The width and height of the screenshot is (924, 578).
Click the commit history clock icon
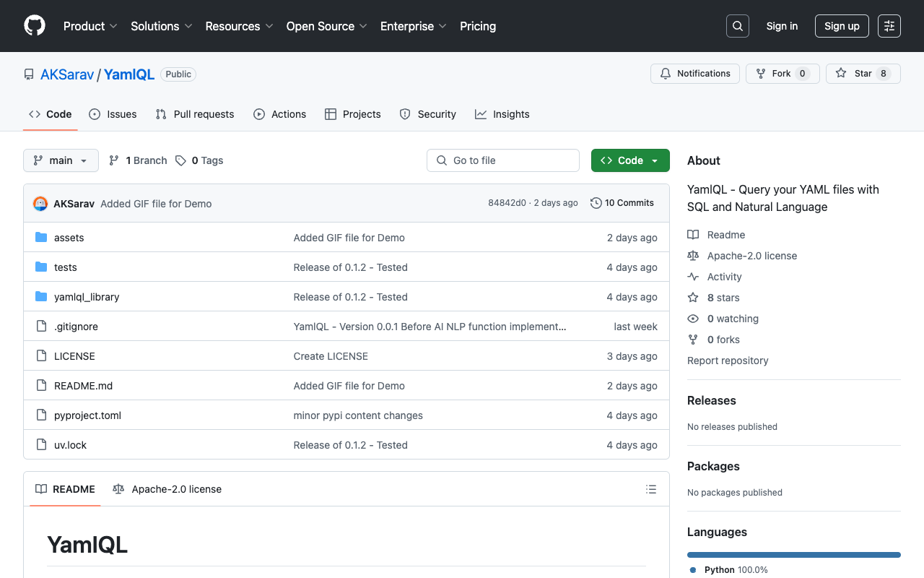[x=596, y=203]
